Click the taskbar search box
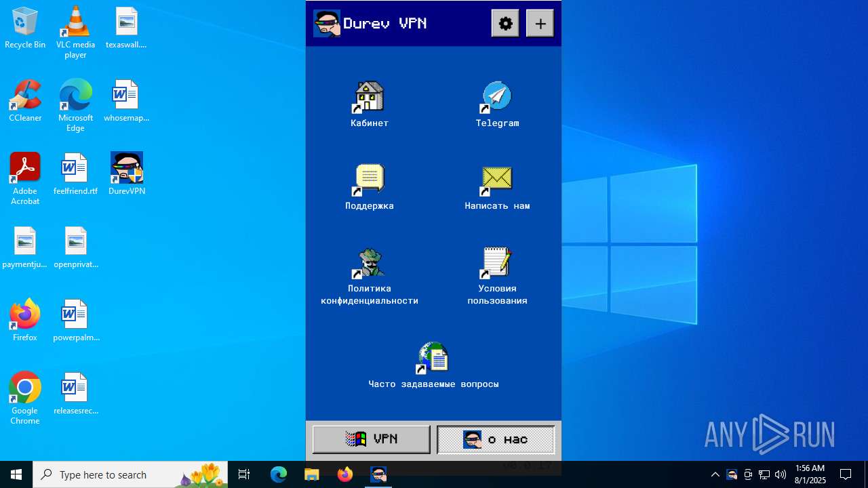 tap(132, 474)
